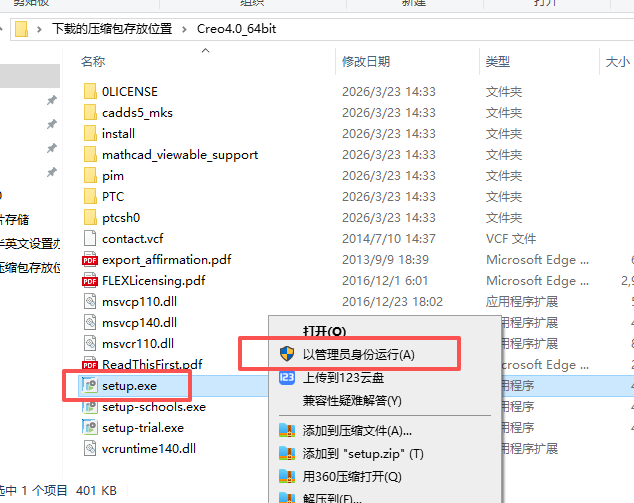Screen dimensions: 634x503
Task: Click Creo4.0_64bit in the address path
Action: pos(237,29)
